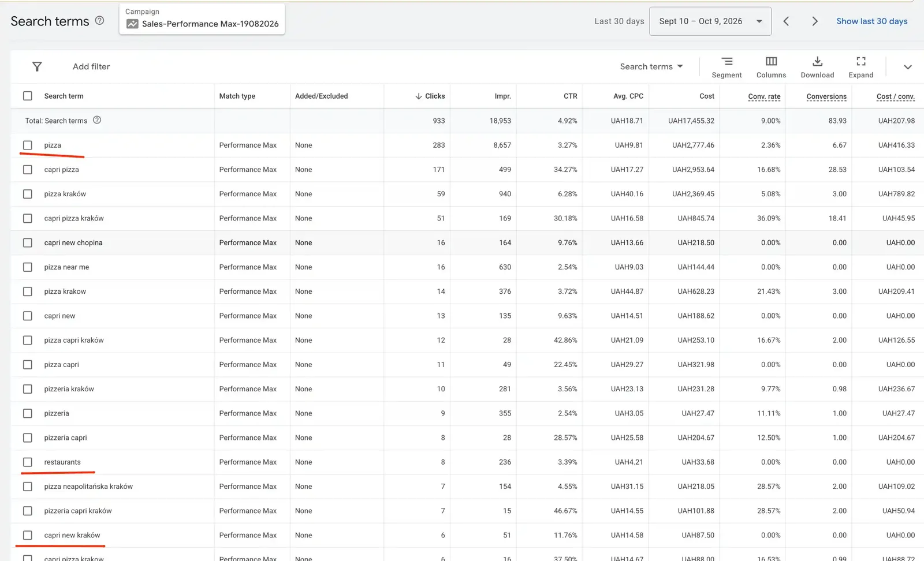The height and width of the screenshot is (561, 924).
Task: Sort by Avg. CPC column header
Action: [x=628, y=96]
